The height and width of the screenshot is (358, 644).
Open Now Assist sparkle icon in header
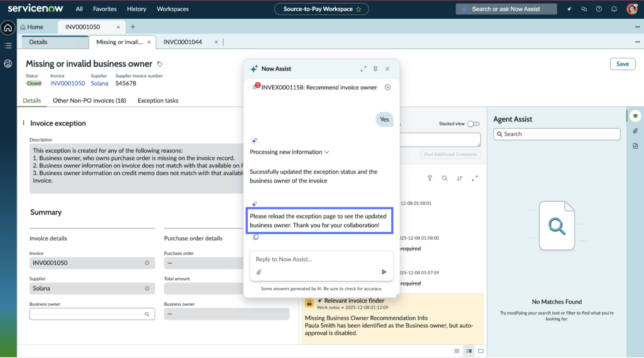pyautogui.click(x=569, y=9)
